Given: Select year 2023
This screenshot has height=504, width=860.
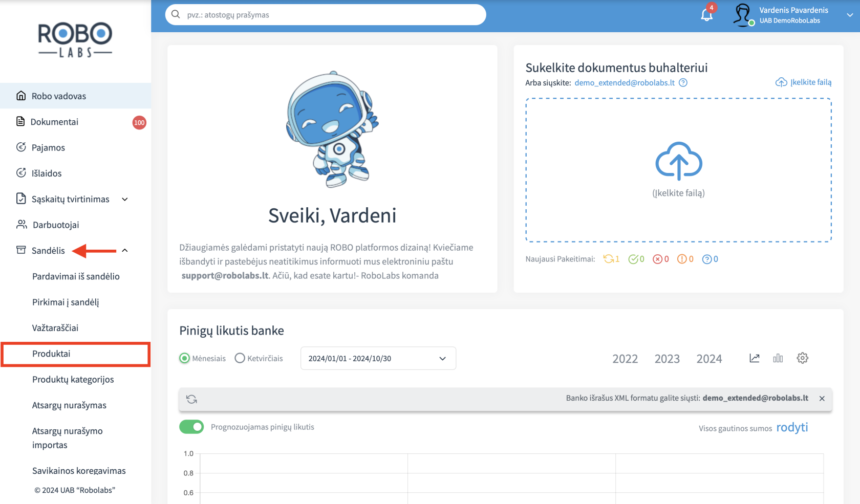Looking at the screenshot, I should click(x=667, y=359).
